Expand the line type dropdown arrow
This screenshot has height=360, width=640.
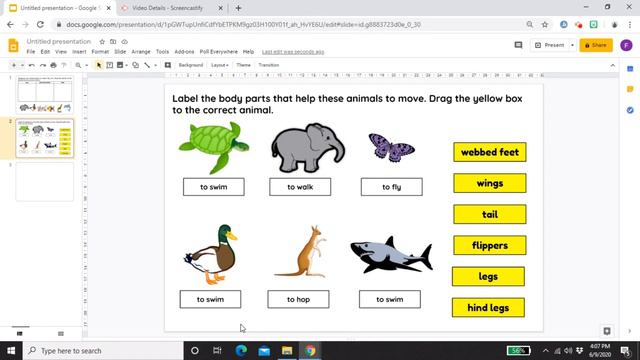(x=156, y=65)
